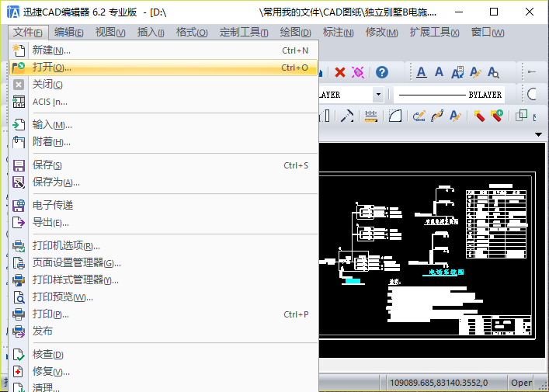Choose 新建(N)... from the File menu
This screenshot has height=392, width=549.
[x=164, y=50]
